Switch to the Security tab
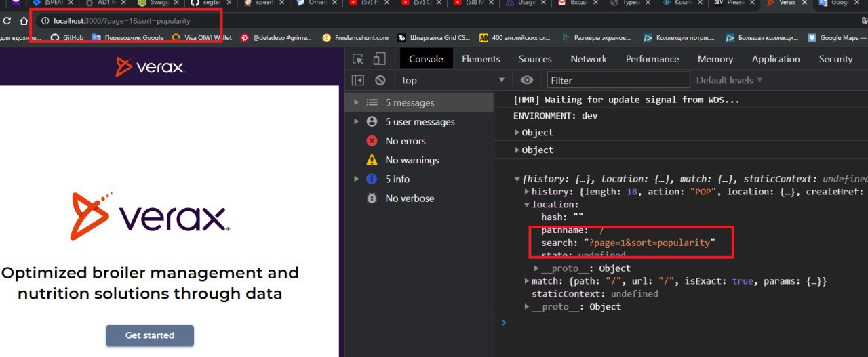 pyautogui.click(x=835, y=59)
